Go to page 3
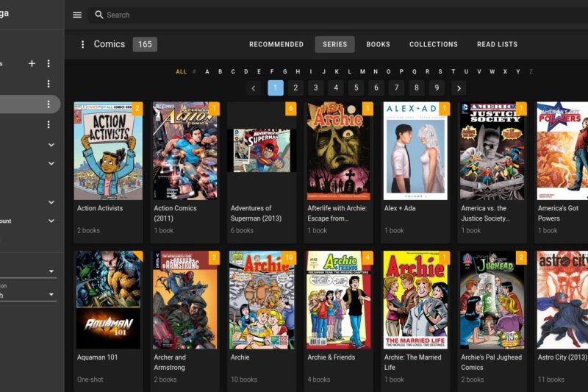 [316, 88]
